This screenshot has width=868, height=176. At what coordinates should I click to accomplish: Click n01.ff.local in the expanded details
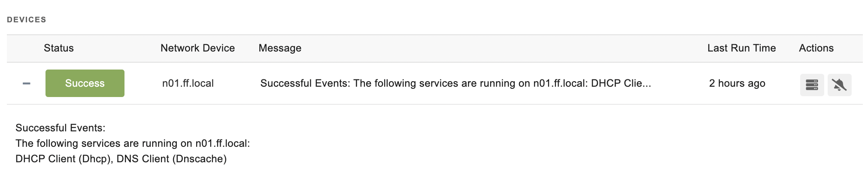[x=222, y=143]
